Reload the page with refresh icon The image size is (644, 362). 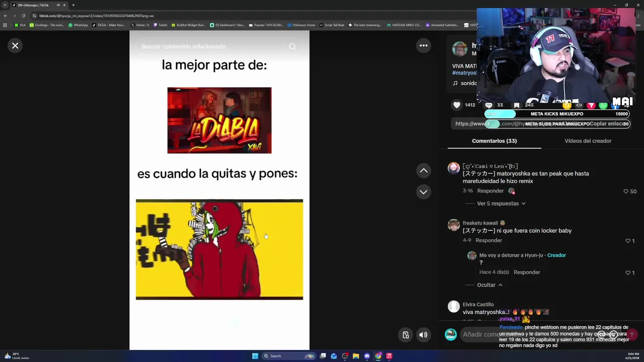pyautogui.click(x=23, y=16)
